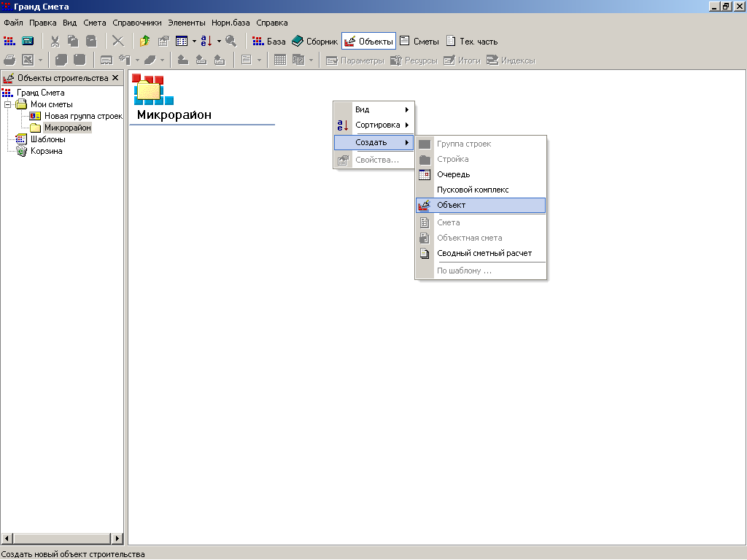
Task: Click the go up one level folder icon
Action: tap(145, 42)
